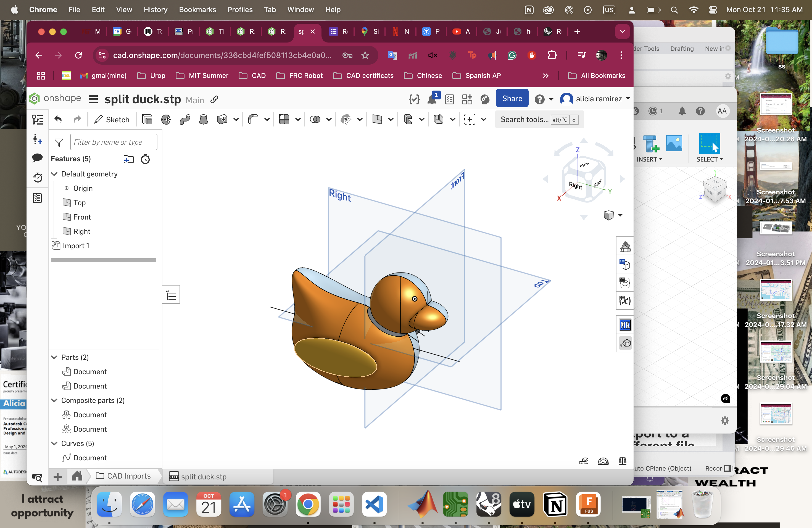
Task: Select the Revolve tool icon
Action: click(166, 119)
